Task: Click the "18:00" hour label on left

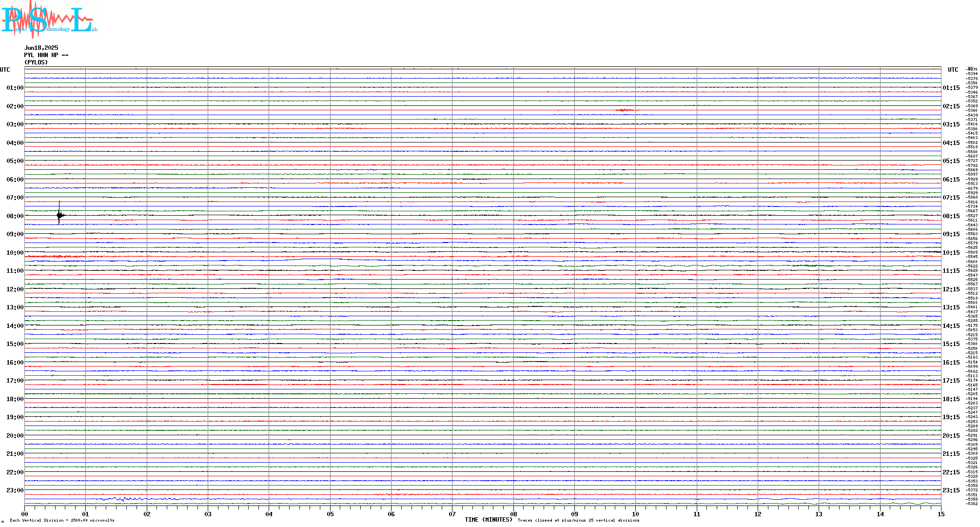Action: (15, 399)
